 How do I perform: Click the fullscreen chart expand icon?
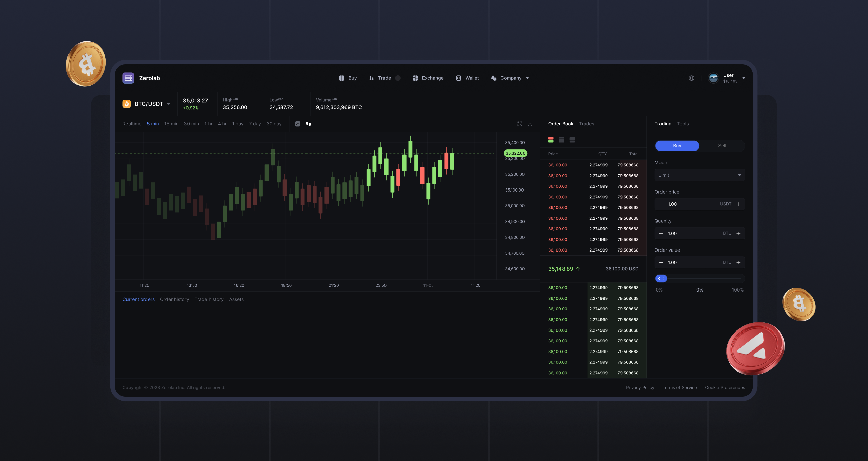tap(520, 124)
